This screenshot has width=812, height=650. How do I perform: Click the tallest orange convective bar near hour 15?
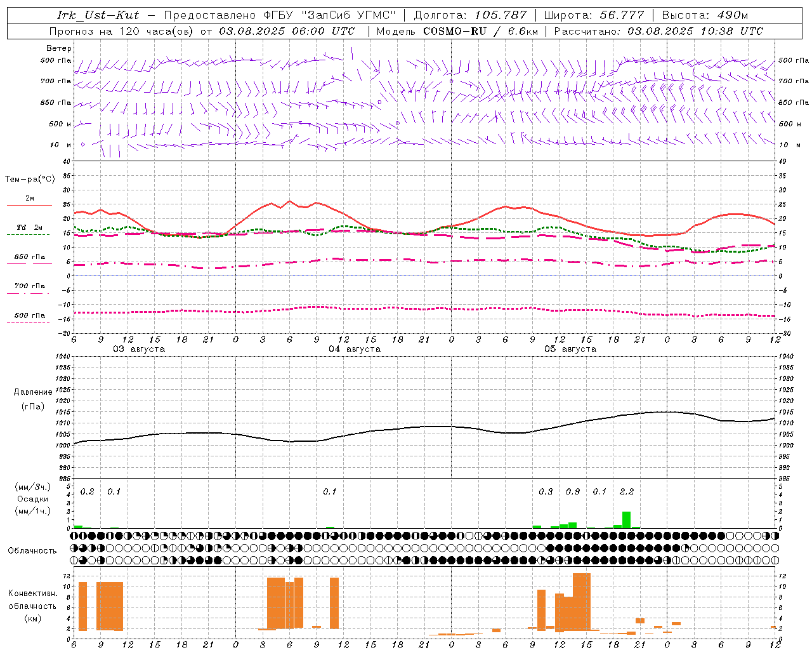coord(582,601)
